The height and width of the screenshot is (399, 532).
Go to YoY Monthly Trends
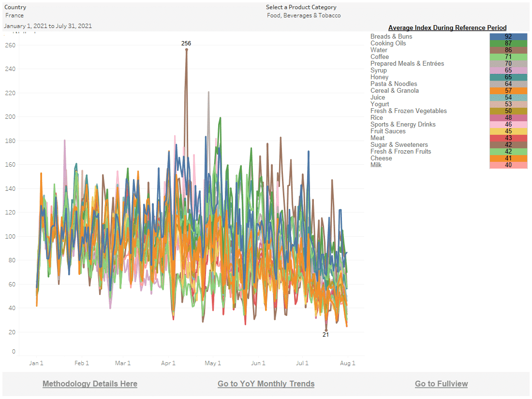[266, 384]
